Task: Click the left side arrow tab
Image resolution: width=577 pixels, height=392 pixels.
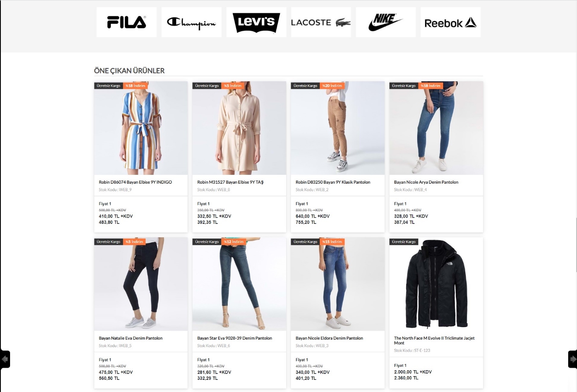Action: coord(5,359)
